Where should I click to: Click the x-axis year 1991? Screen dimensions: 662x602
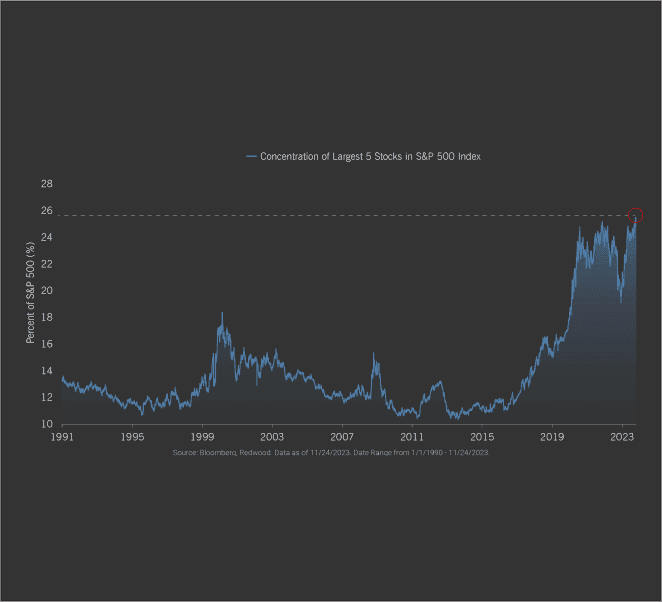pyautogui.click(x=62, y=437)
